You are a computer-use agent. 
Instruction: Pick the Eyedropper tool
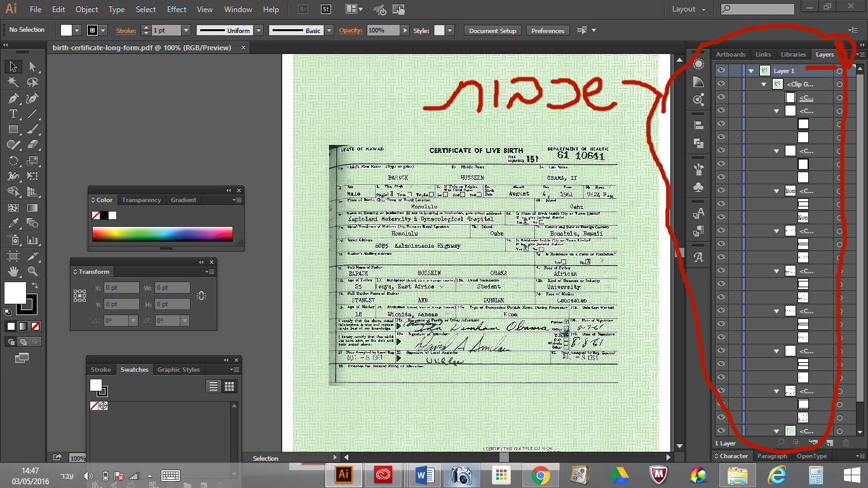click(x=13, y=223)
